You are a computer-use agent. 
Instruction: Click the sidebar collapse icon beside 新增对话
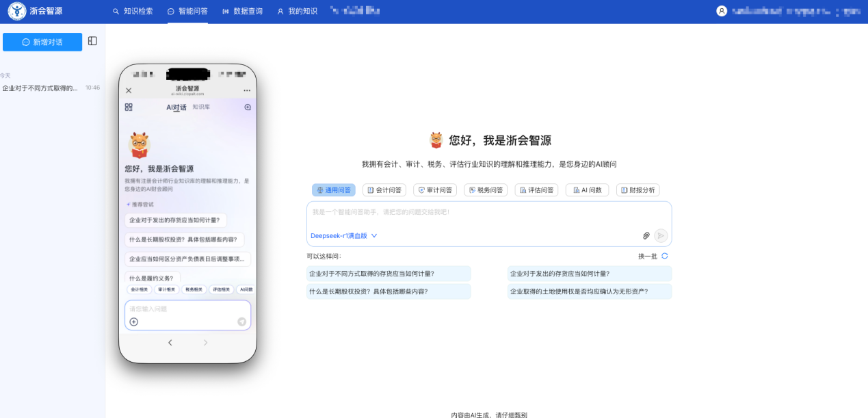(92, 41)
